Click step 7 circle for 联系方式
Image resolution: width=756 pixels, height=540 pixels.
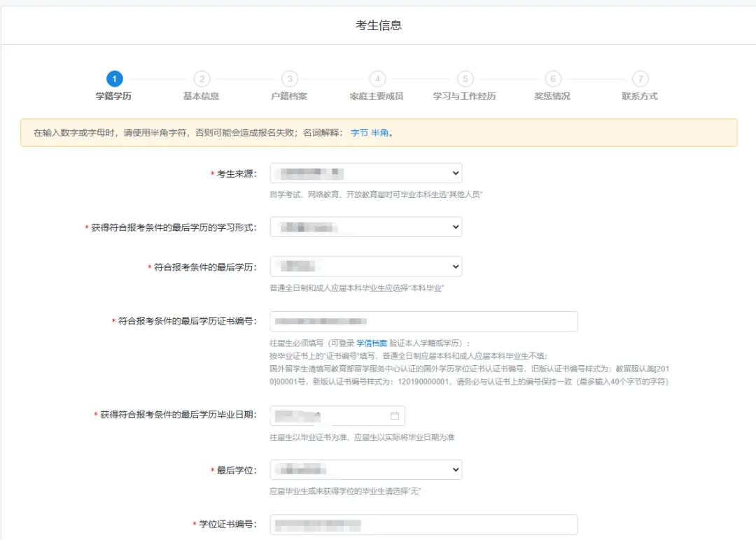[640, 78]
